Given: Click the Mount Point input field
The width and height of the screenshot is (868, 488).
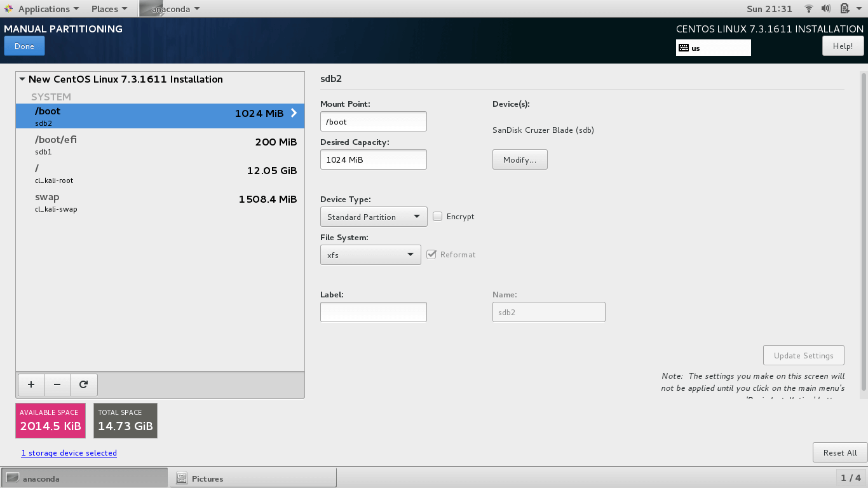Looking at the screenshot, I should pos(374,121).
